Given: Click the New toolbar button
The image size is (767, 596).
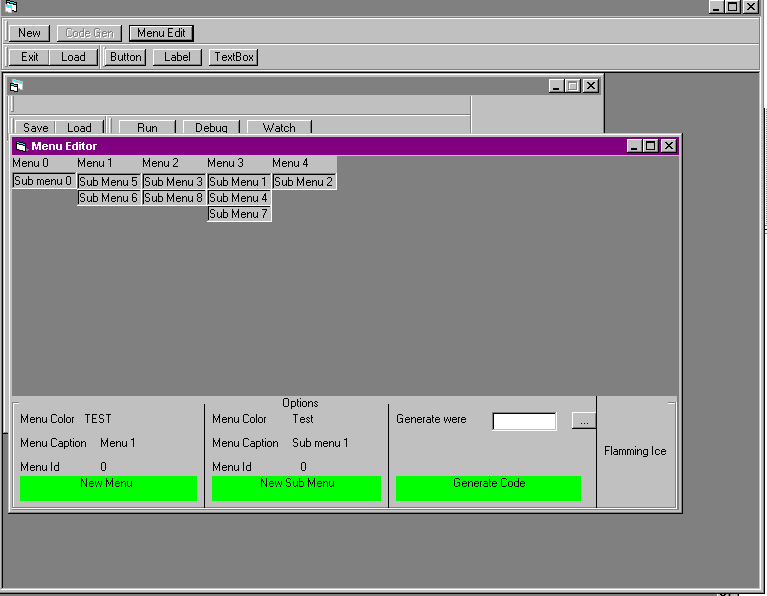Looking at the screenshot, I should [x=29, y=33].
